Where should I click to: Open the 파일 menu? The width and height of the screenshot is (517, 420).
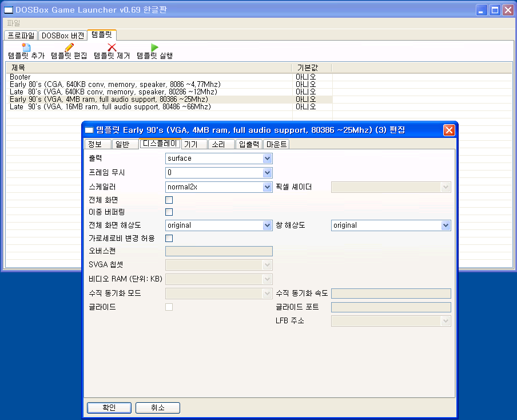14,23
